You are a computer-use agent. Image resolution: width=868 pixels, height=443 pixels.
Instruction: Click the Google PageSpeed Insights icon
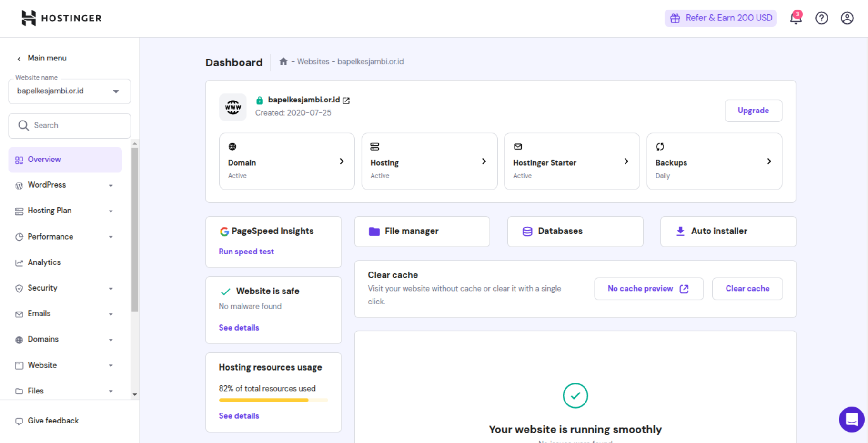coord(224,232)
